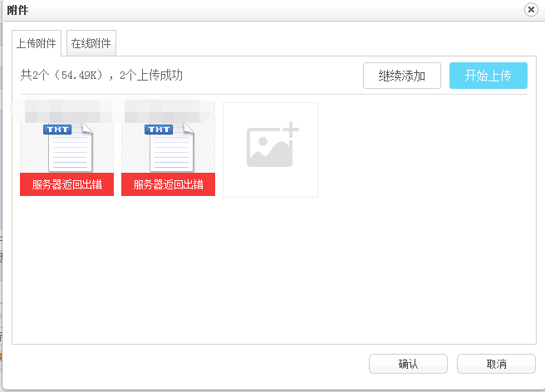Viewport: 545px width, 392px height.
Task: Click the add-image placeholder tile
Action: point(270,149)
